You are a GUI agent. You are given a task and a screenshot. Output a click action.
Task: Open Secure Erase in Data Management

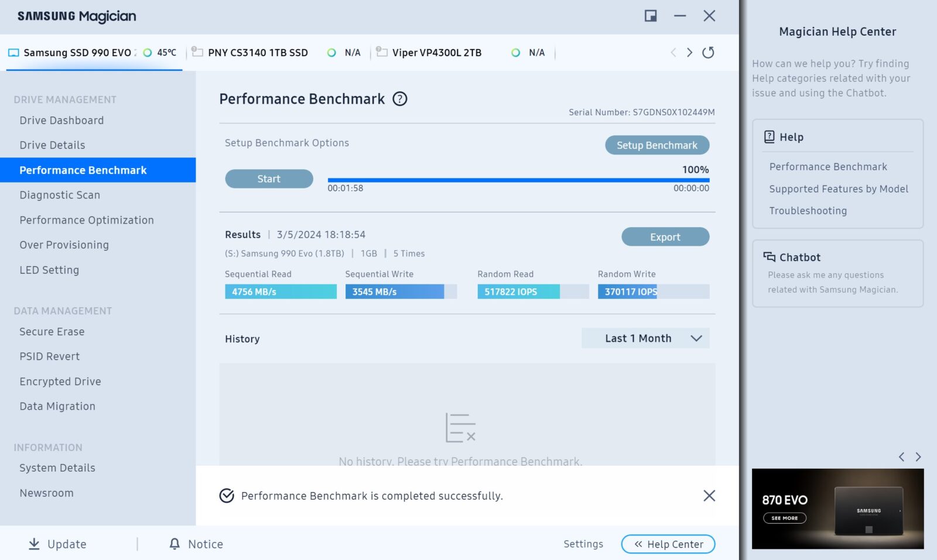[52, 332]
